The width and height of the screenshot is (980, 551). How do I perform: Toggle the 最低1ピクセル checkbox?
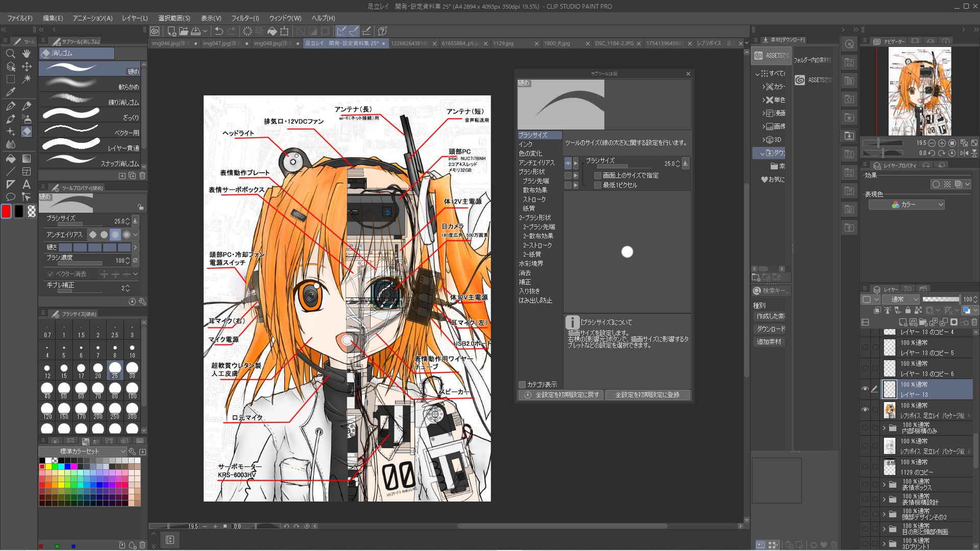pyautogui.click(x=598, y=185)
